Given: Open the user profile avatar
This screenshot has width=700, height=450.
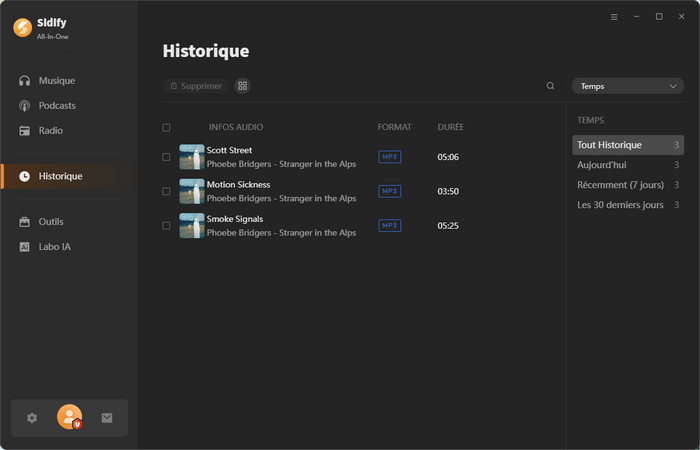Looking at the screenshot, I should (69, 417).
